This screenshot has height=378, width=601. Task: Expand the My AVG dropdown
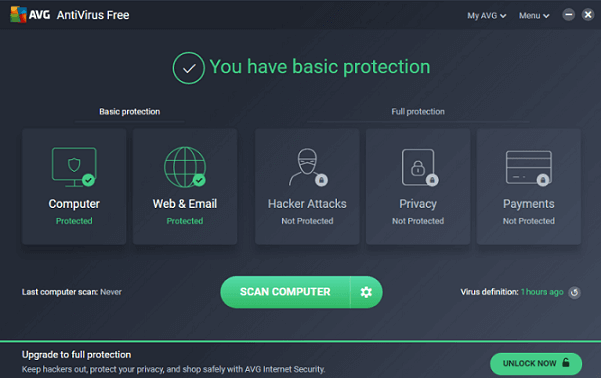486,16
